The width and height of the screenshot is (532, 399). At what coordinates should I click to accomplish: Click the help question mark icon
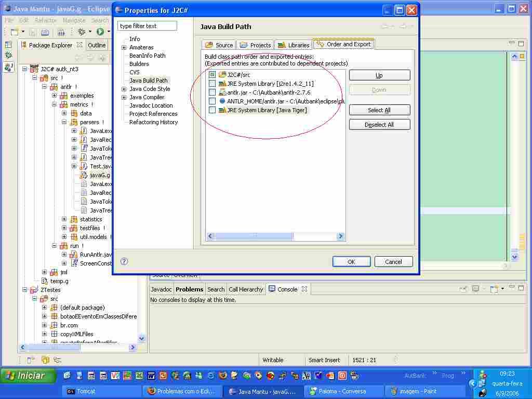[124, 261]
